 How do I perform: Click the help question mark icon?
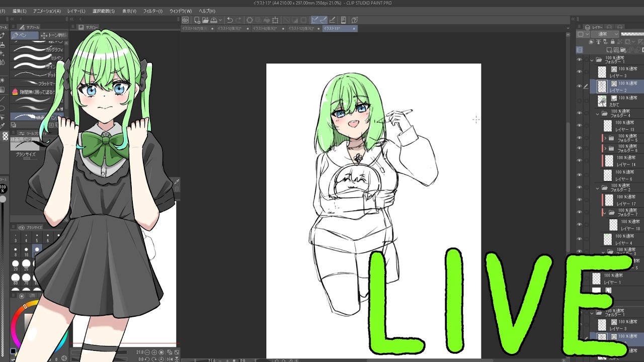click(355, 20)
